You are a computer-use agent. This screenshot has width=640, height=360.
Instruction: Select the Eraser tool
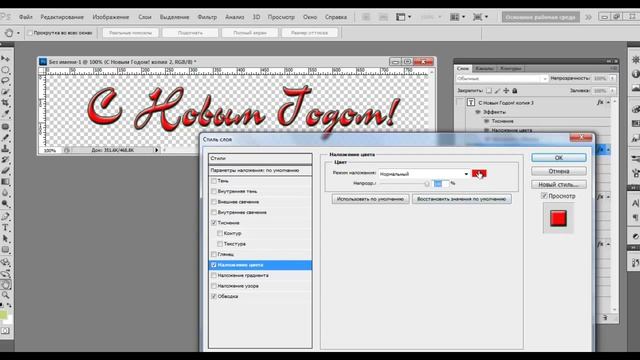click(x=5, y=171)
